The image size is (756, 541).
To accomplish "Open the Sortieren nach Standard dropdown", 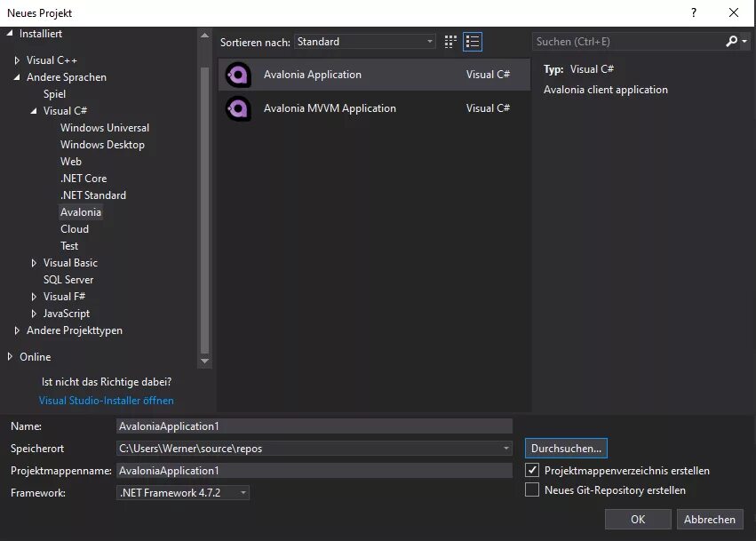I will pyautogui.click(x=365, y=42).
